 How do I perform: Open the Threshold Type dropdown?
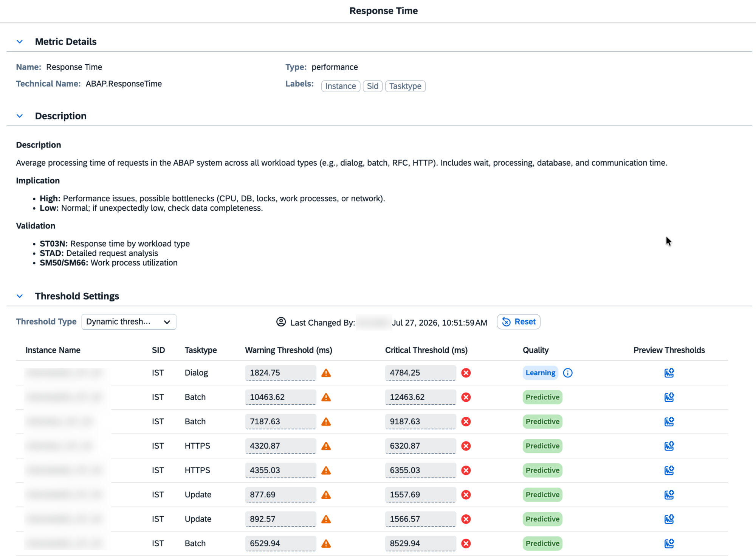129,322
